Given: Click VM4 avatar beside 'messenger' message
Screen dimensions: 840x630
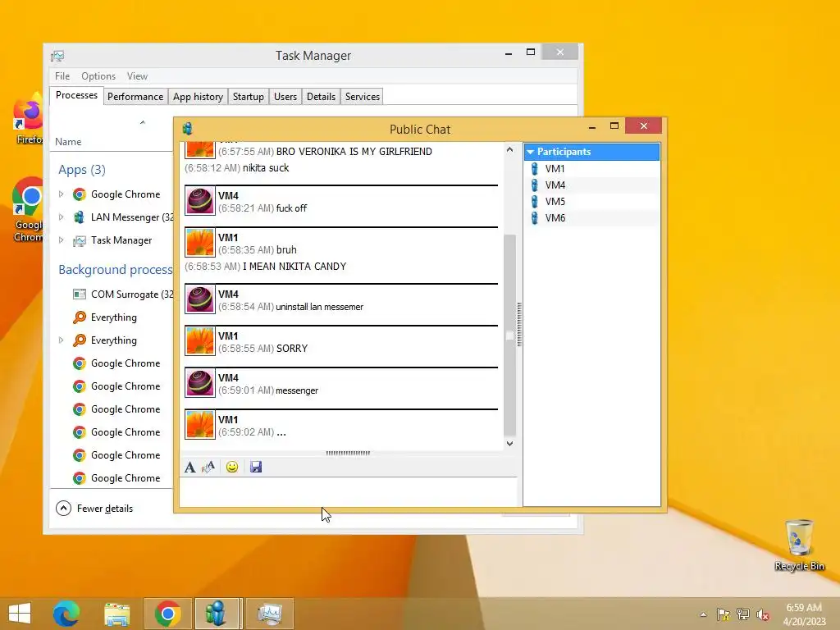Looking at the screenshot, I should 200,383.
